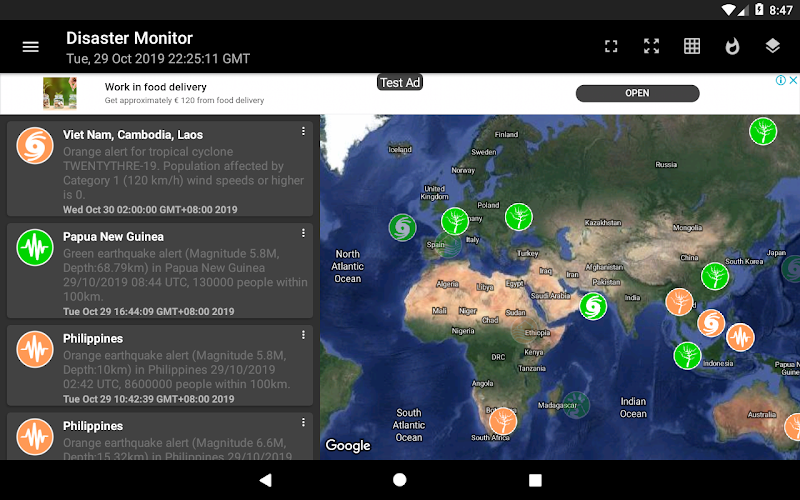Select orange drought marker east of India
Image resolution: width=800 pixels, height=500 pixels.
tap(679, 302)
